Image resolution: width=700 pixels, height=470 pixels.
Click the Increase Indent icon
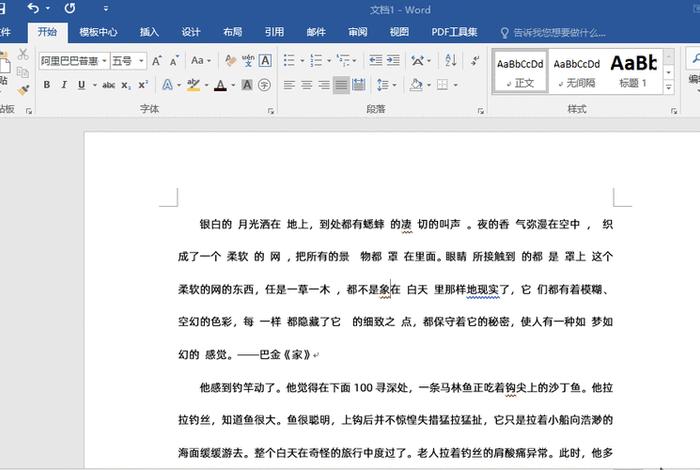[393, 60]
